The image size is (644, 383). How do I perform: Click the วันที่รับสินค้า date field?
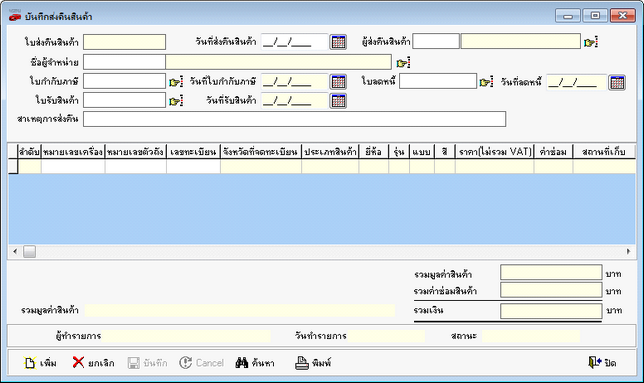[x=294, y=101]
